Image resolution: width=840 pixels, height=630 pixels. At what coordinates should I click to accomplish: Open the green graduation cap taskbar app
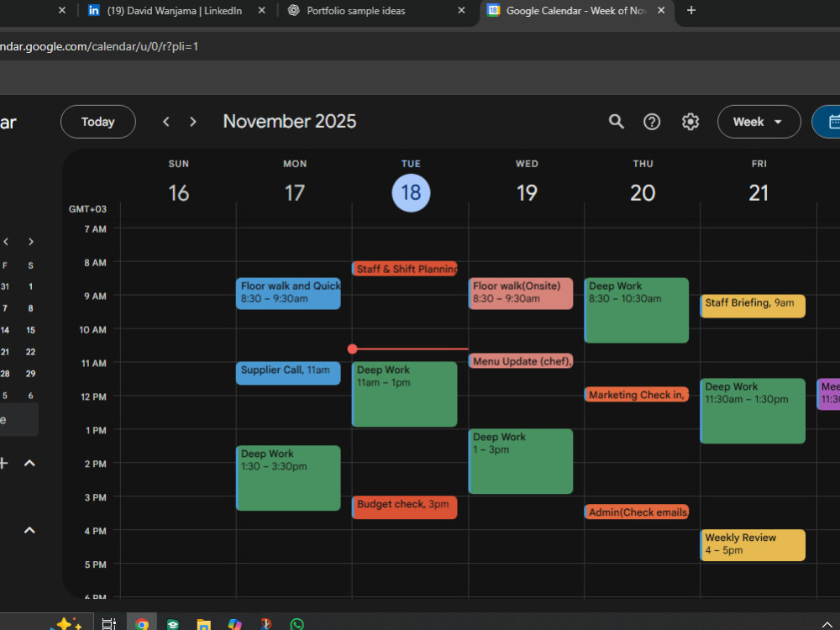tap(172, 624)
